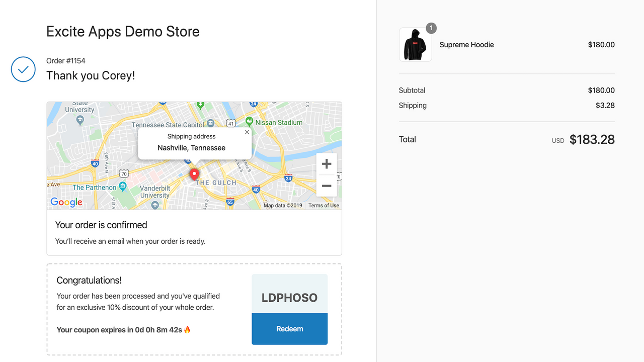644x362 pixels.
Task: Click the Nashville, Tennessee address text
Action: point(191,148)
